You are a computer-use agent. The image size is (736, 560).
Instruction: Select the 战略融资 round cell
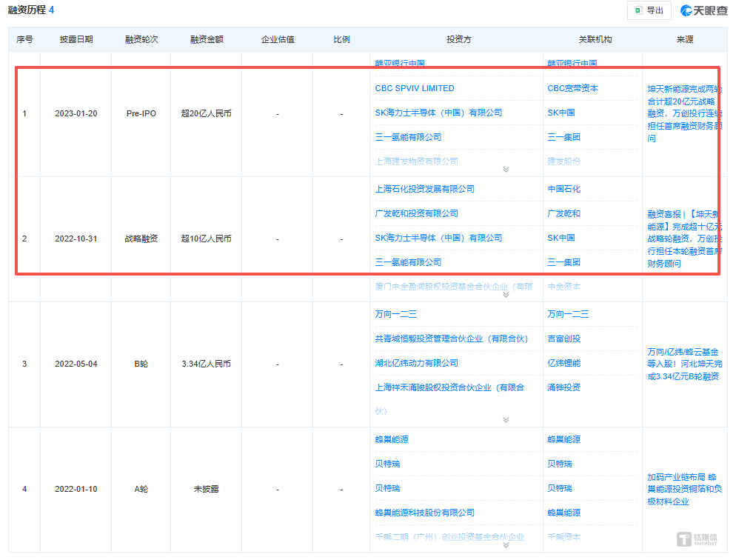pyautogui.click(x=141, y=239)
